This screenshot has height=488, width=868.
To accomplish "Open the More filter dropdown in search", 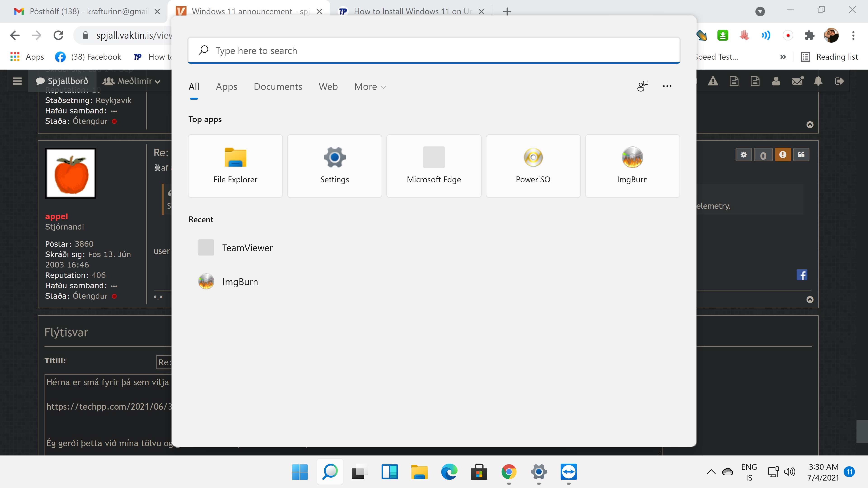I will tap(370, 87).
